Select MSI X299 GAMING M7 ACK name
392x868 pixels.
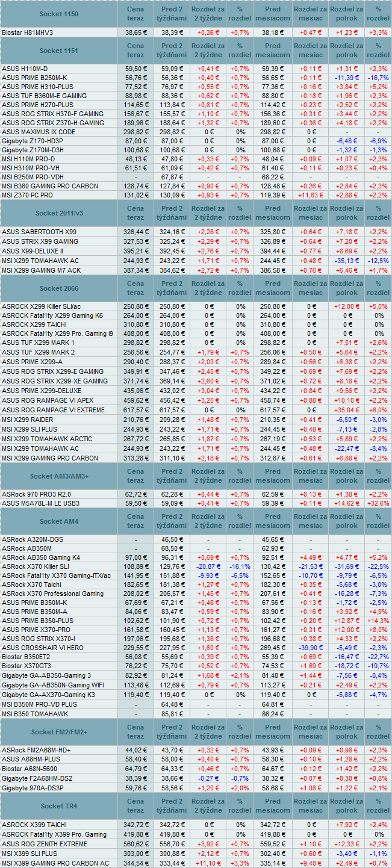41,270
